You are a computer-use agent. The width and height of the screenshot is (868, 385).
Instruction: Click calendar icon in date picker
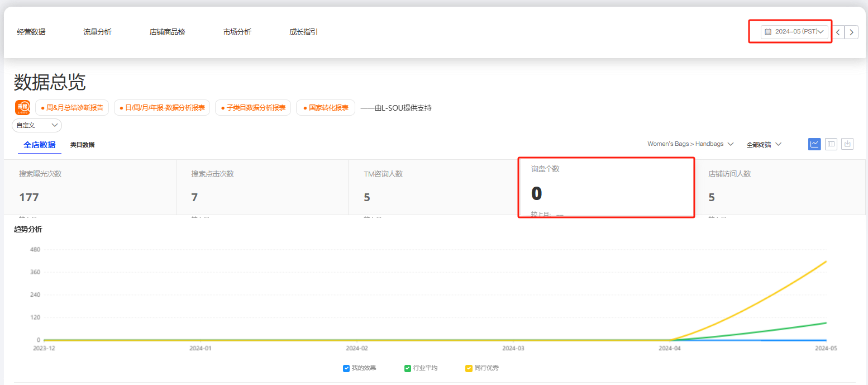click(x=768, y=32)
